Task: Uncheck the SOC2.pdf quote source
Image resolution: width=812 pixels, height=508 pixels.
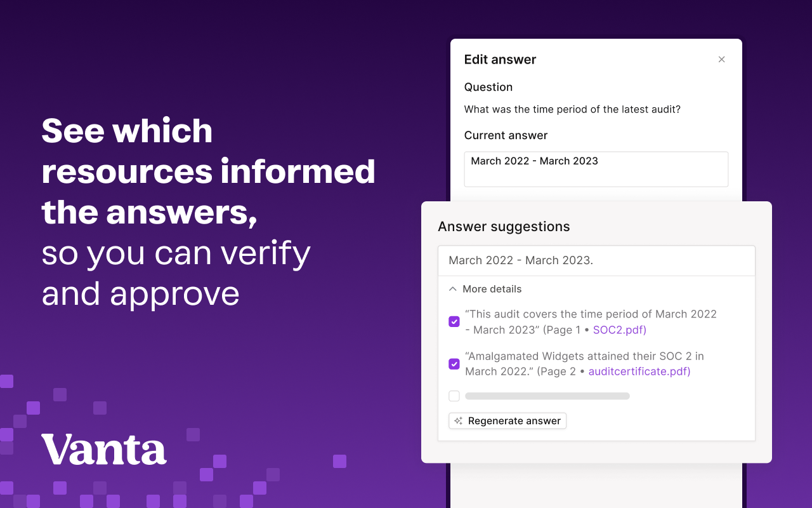Action: [x=454, y=321]
